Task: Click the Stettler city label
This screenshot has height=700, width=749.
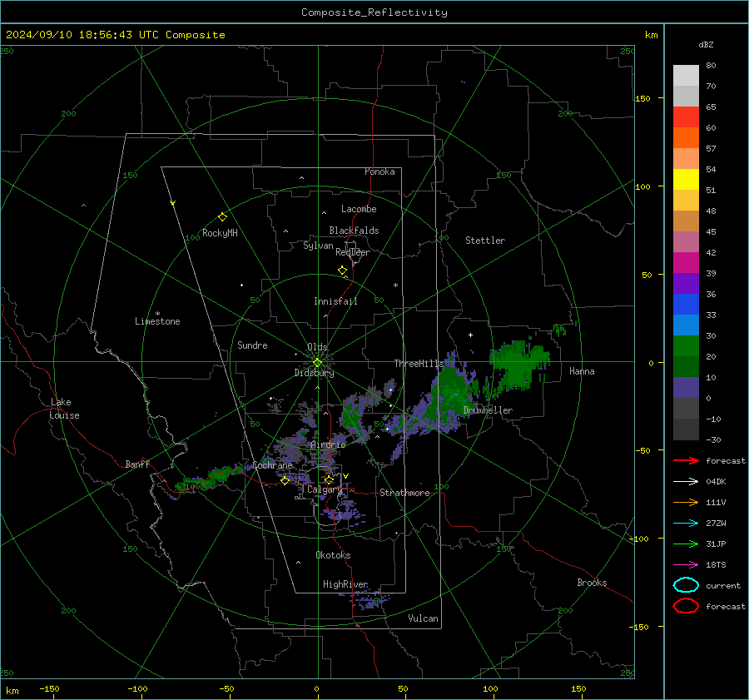Action: [485, 241]
